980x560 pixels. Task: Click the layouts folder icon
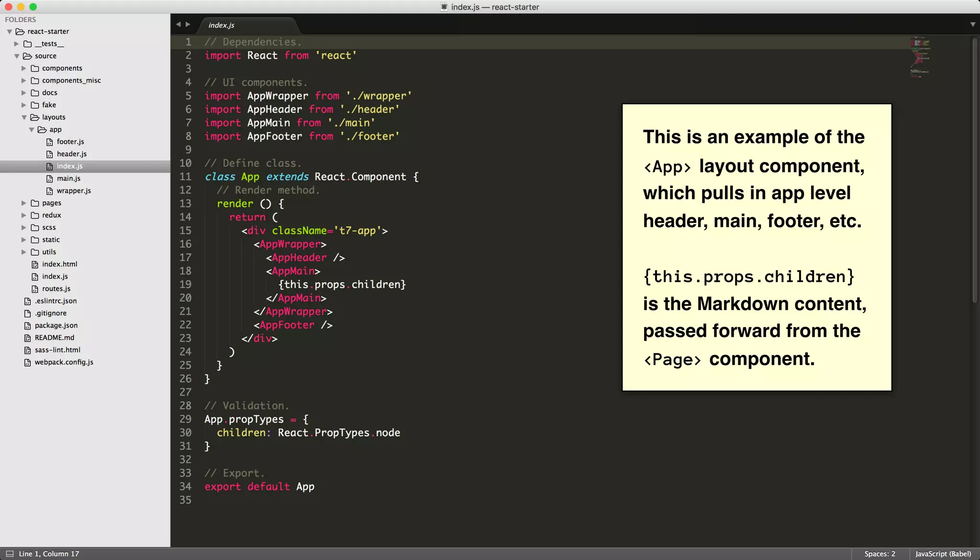[35, 117]
